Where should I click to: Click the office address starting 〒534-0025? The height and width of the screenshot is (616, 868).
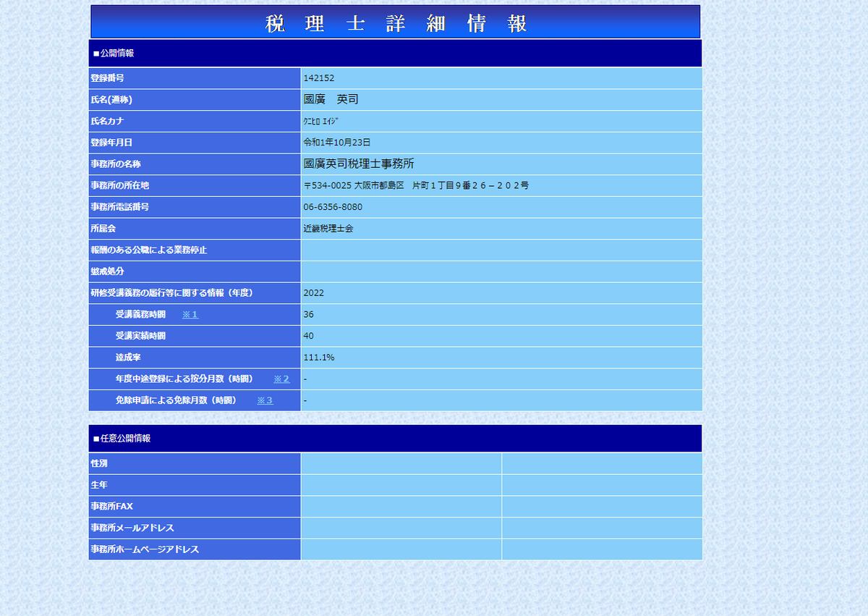(416, 185)
